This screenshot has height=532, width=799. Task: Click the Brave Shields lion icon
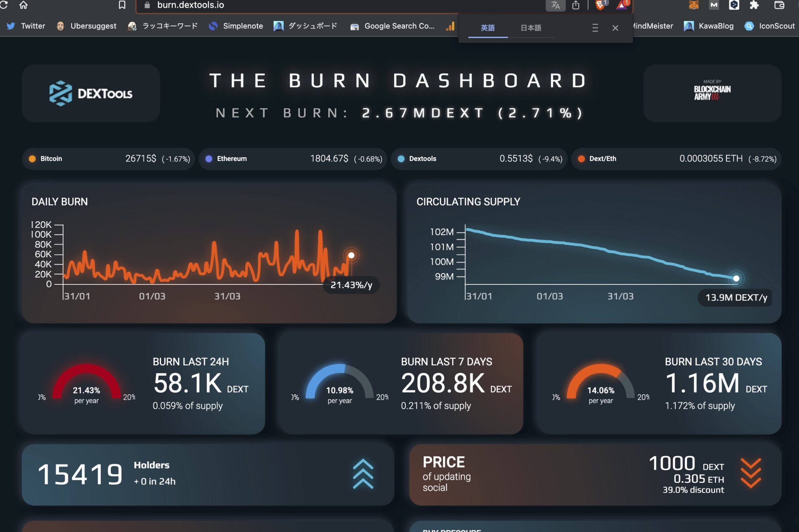(600, 5)
